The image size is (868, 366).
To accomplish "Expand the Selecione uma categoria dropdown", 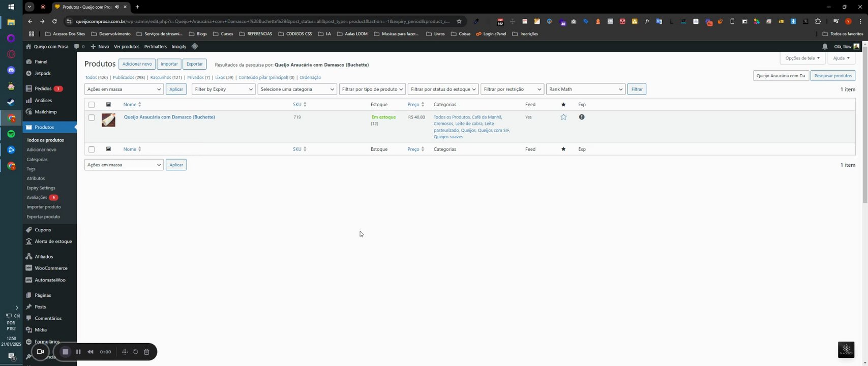I will click(x=297, y=89).
